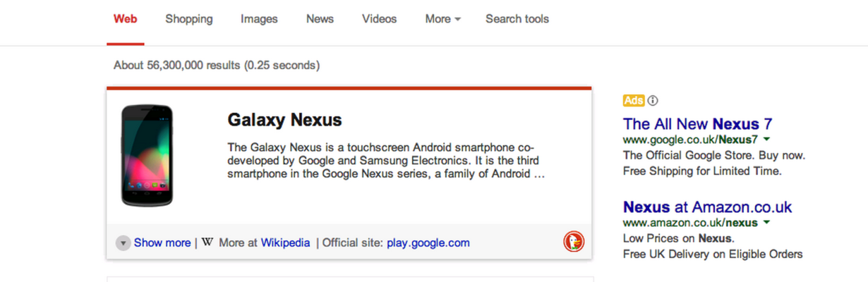
Task: Click the Ads info circle icon
Action: point(653,100)
